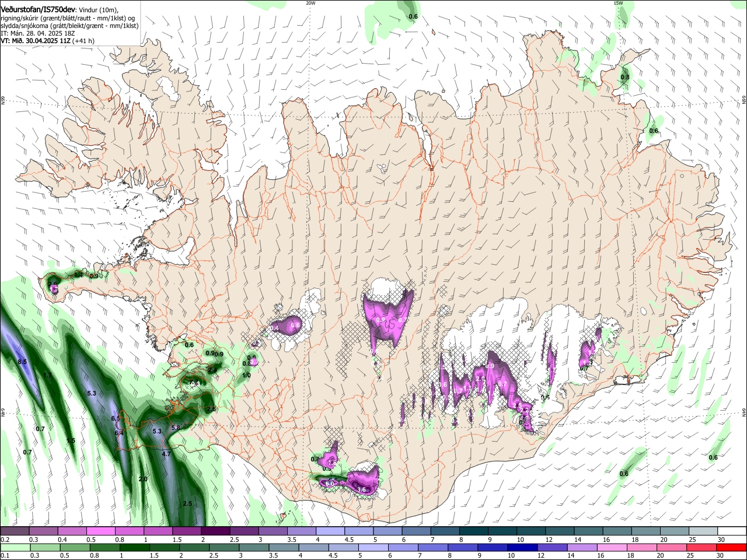Click the initial time 'IT: Mán. 28. 04. 2025 18Z'
The image size is (747, 560).
click(x=38, y=33)
